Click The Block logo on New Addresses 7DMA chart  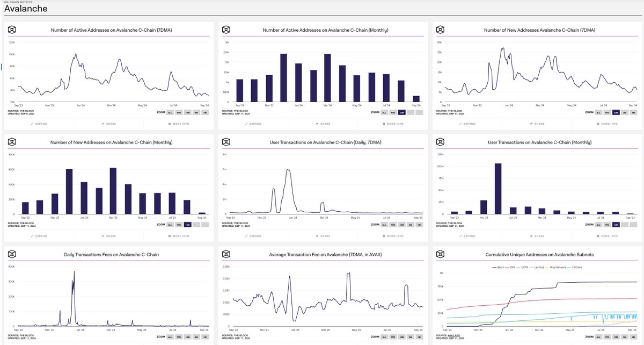(440, 30)
